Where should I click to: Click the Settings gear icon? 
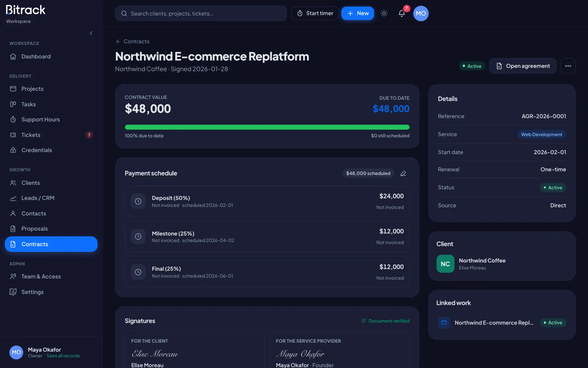point(13,292)
